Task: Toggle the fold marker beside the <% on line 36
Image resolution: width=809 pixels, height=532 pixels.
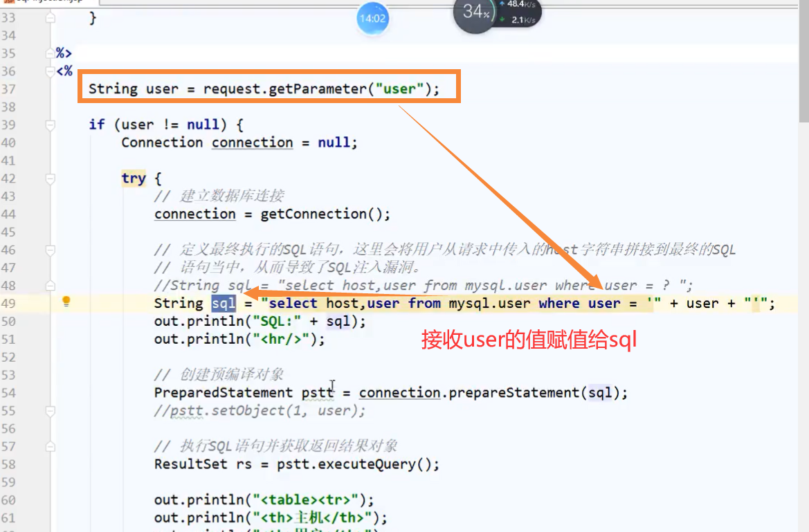Action: coord(50,71)
